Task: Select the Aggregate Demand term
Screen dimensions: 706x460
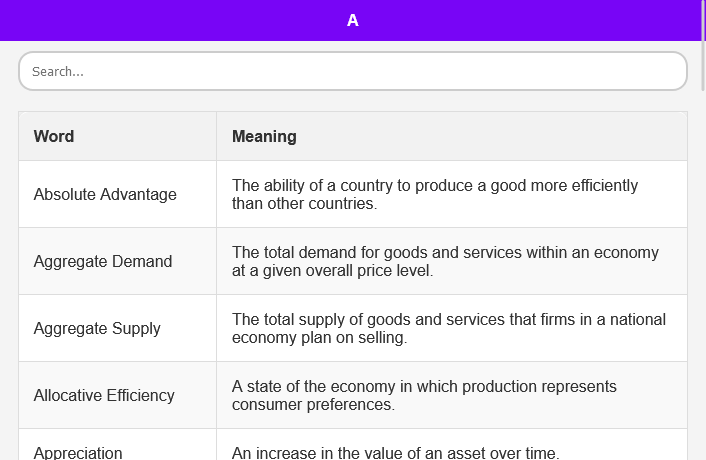Action: pos(103,261)
